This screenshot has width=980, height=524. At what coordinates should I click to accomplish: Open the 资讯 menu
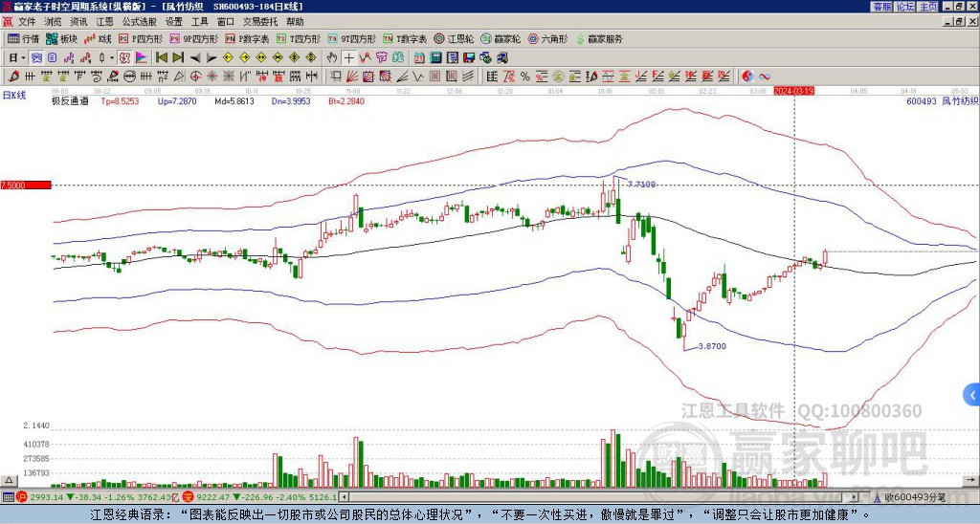click(x=78, y=22)
